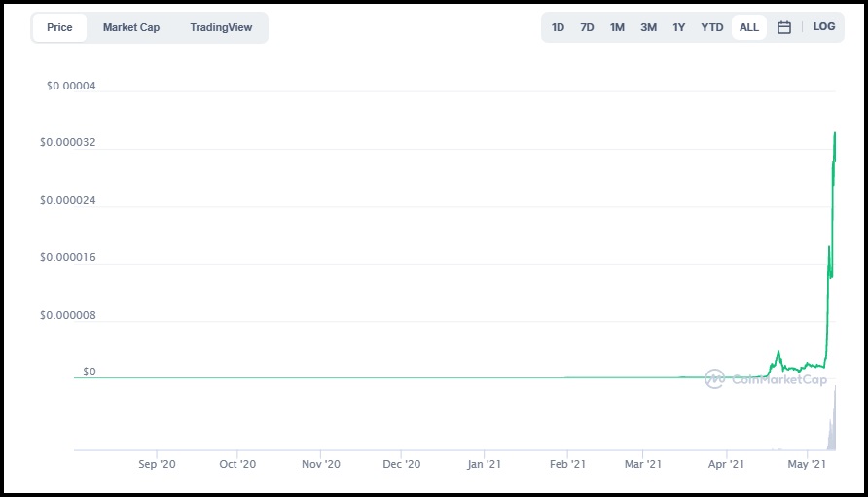The height and width of the screenshot is (497, 868).
Task: Click the price line peak near $0.000034
Action: (x=835, y=133)
